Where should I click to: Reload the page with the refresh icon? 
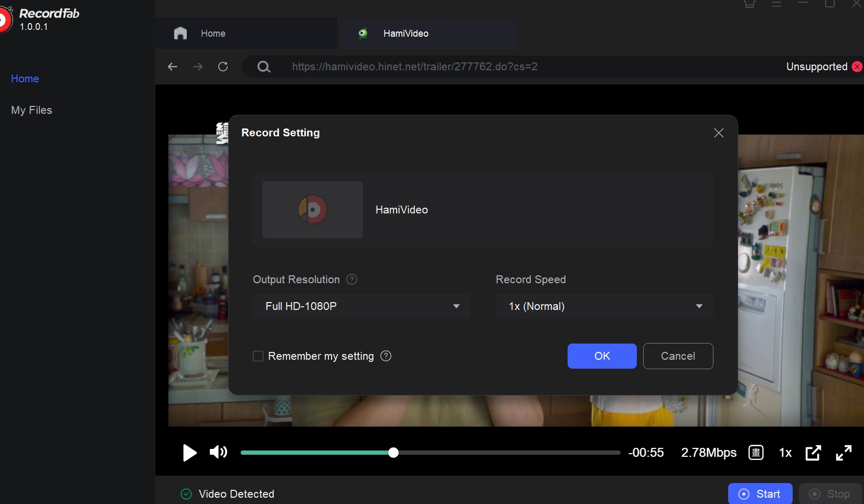pos(223,67)
